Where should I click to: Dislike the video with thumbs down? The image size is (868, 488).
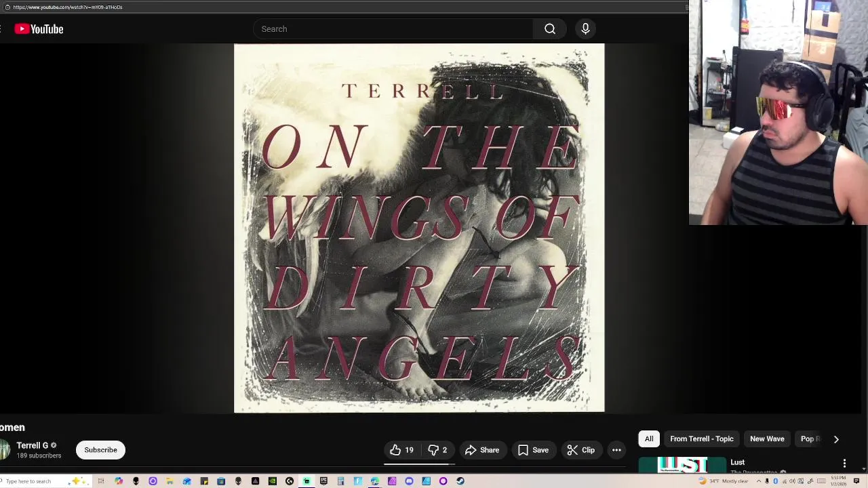coord(437,450)
